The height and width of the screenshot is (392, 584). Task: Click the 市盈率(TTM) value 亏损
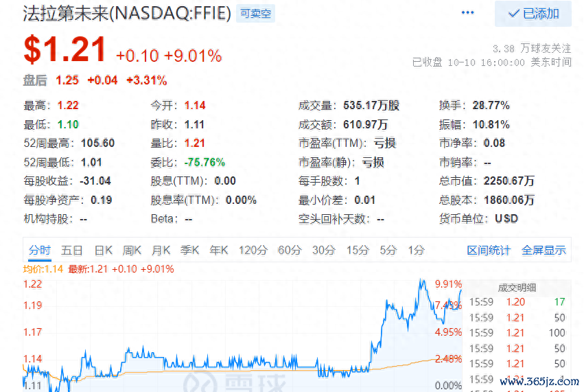[x=385, y=143]
